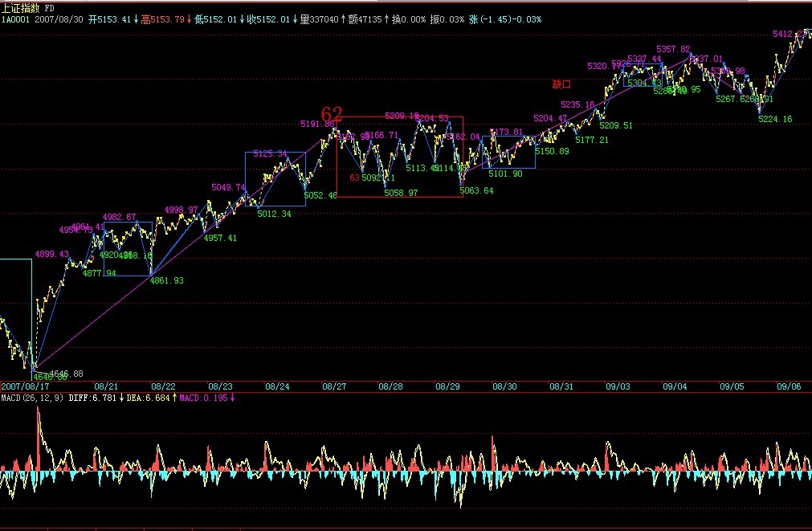Screen dimensions: 812x531
Task: Click the 5224.16 low price label
Action: 775,119
